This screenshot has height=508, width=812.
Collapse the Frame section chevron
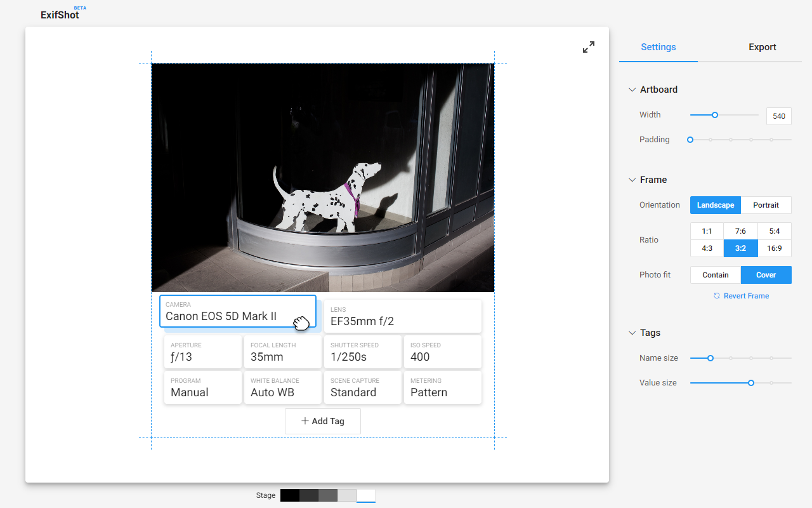(x=632, y=180)
